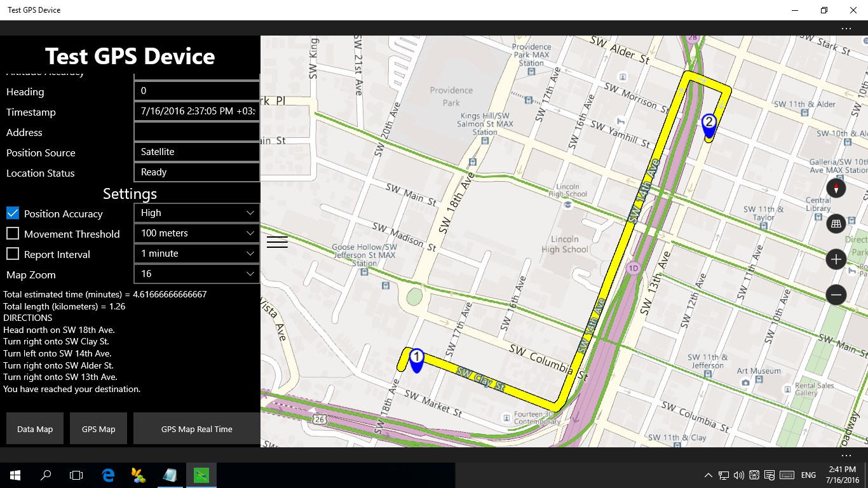Enable the Movement Threshold checkbox
The image size is (868, 488).
(x=12, y=233)
